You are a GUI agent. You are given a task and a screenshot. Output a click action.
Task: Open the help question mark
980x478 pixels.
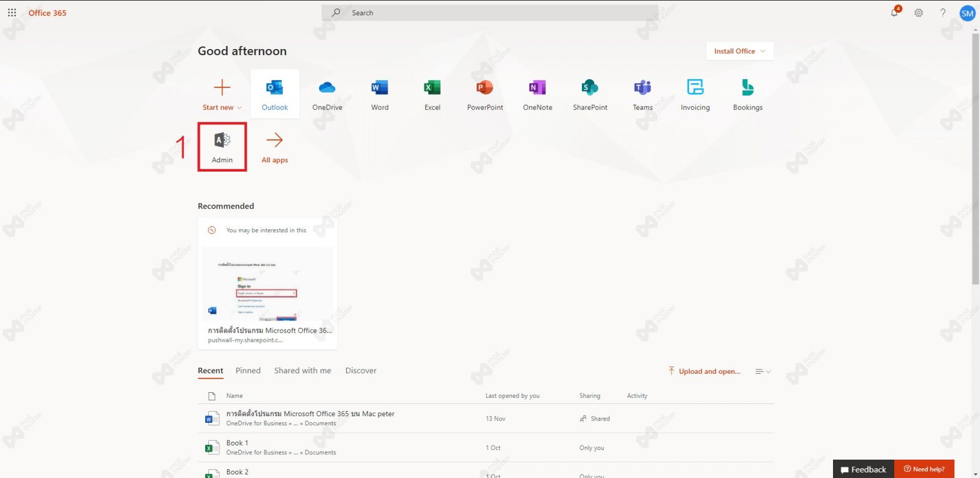[x=943, y=12]
